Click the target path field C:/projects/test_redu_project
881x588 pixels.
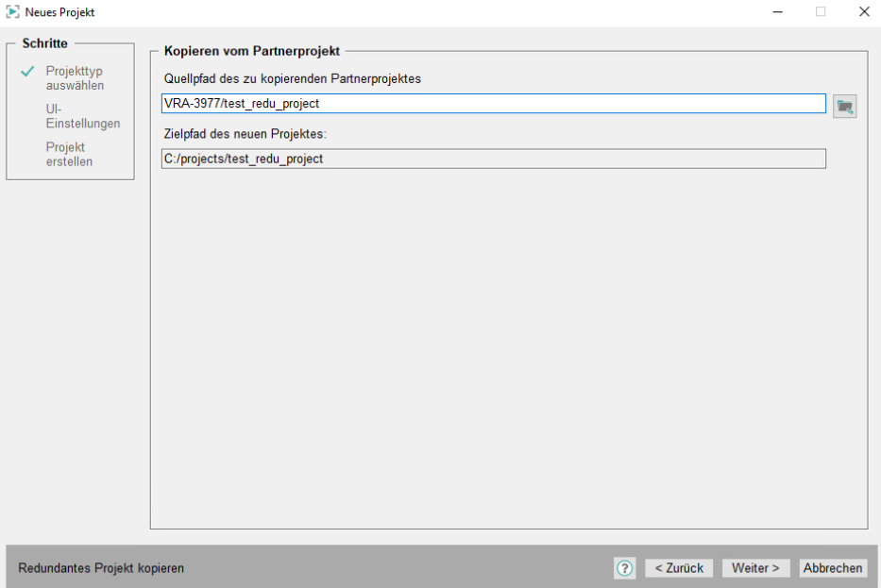(x=493, y=159)
